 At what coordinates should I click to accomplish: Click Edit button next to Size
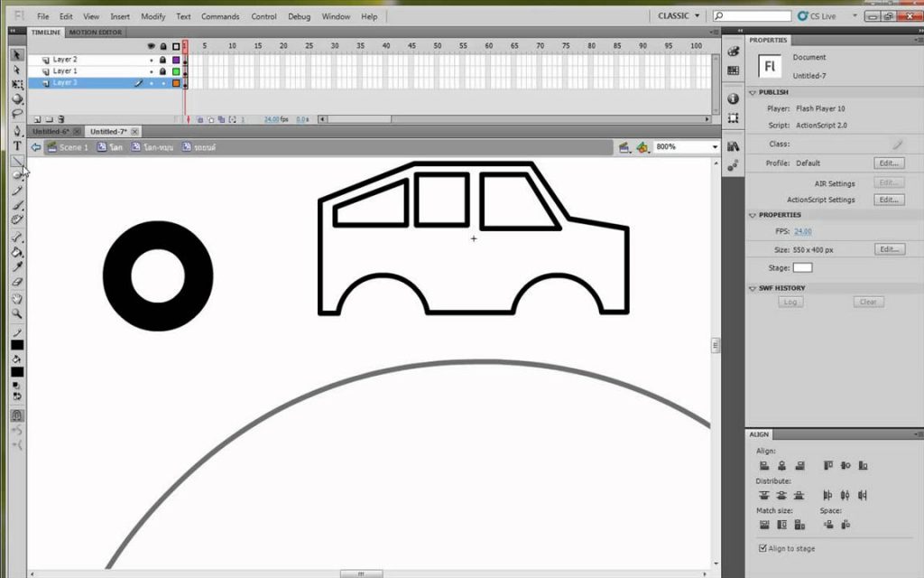pyautogui.click(x=889, y=249)
